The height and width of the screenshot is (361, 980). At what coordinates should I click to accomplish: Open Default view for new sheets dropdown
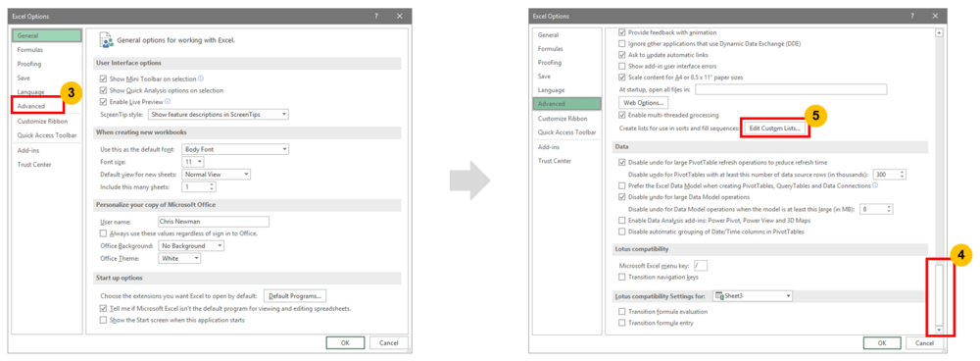[x=216, y=174]
